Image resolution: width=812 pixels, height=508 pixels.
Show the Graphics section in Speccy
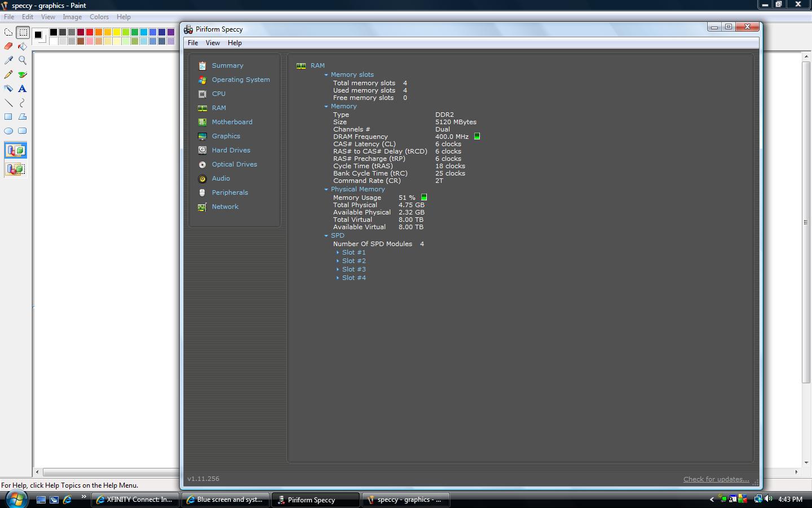click(226, 136)
